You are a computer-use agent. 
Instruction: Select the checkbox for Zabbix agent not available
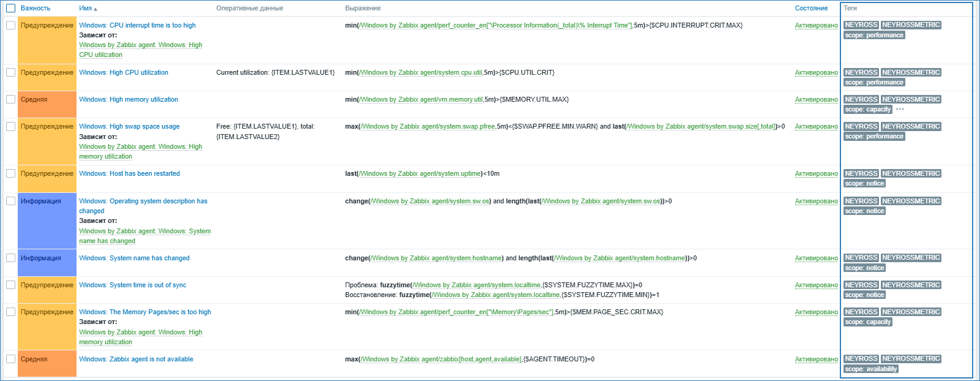(10, 360)
